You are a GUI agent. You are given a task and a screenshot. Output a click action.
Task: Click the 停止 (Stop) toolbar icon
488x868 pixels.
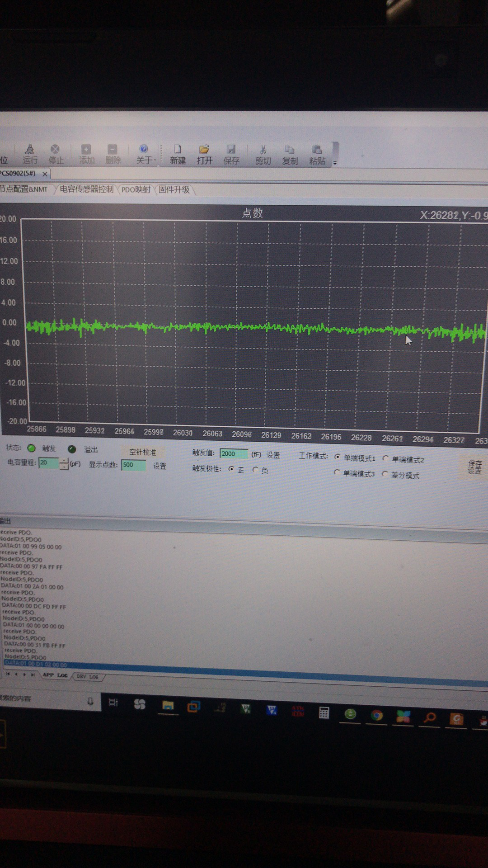(56, 154)
